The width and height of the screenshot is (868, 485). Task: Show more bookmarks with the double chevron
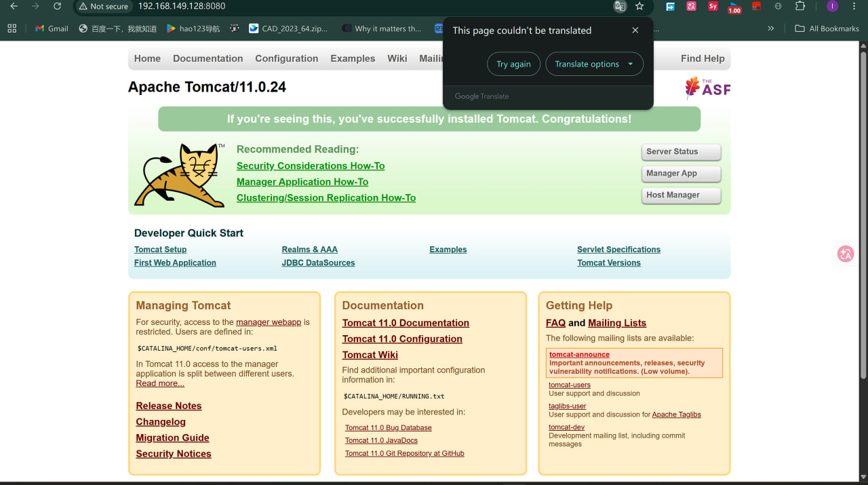[x=770, y=28]
